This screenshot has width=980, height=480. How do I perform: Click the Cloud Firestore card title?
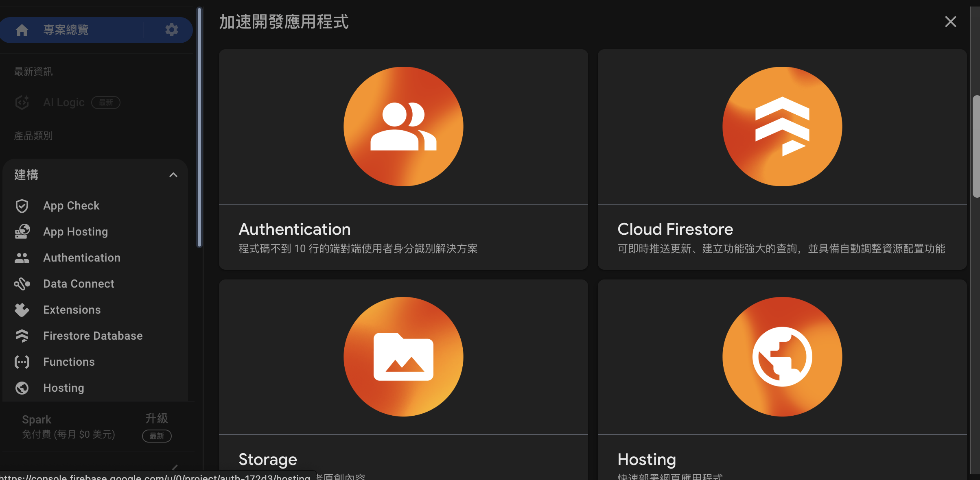pos(675,229)
